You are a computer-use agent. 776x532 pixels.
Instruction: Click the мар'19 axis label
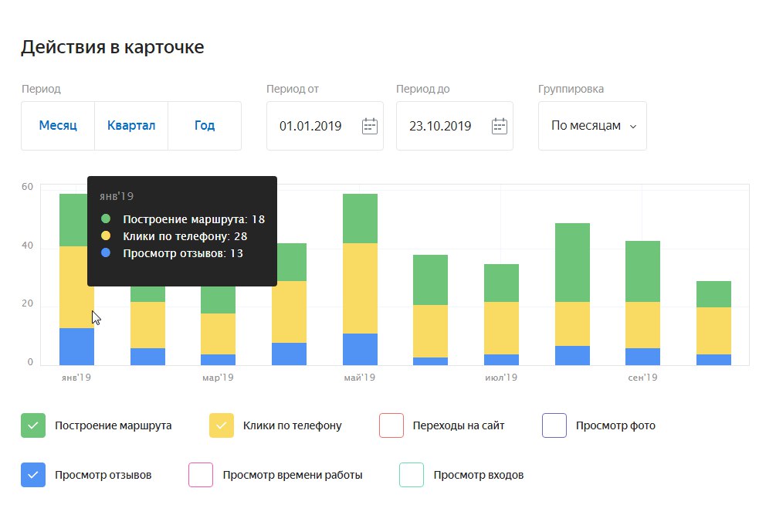click(218, 378)
